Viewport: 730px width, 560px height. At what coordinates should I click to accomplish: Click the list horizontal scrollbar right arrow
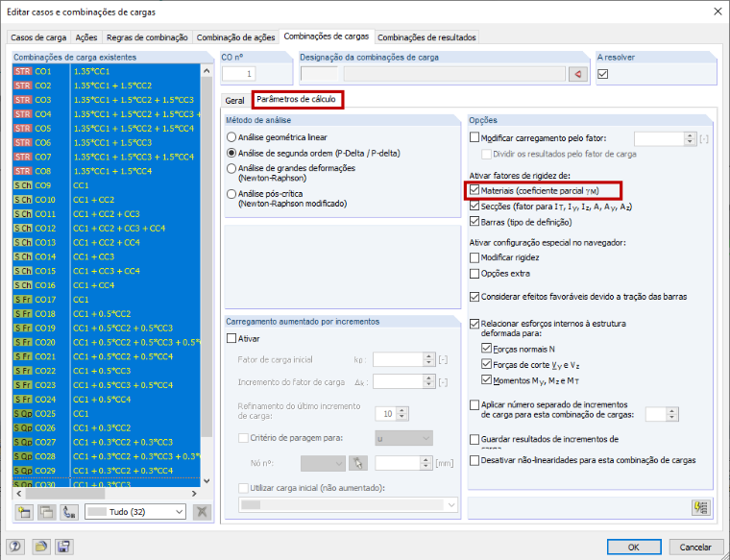click(194, 494)
